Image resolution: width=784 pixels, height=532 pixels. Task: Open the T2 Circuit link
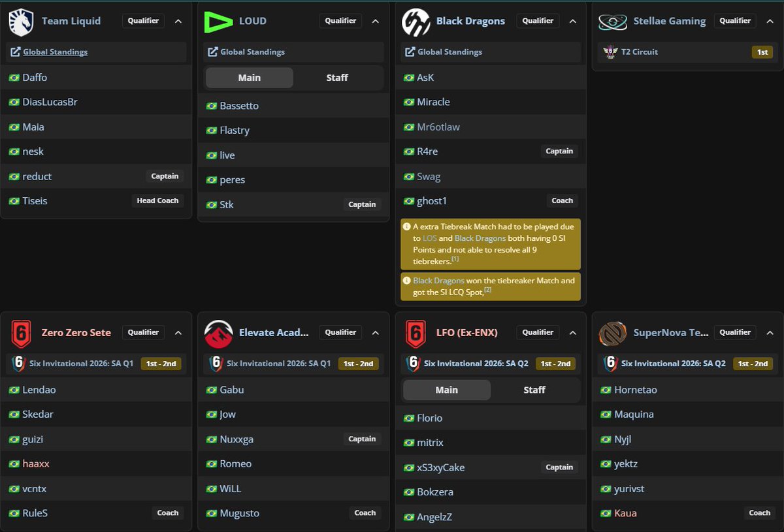(x=641, y=52)
